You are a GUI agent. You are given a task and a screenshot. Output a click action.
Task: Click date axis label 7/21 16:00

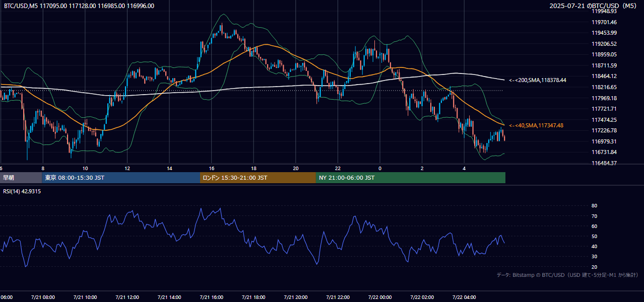click(212, 297)
